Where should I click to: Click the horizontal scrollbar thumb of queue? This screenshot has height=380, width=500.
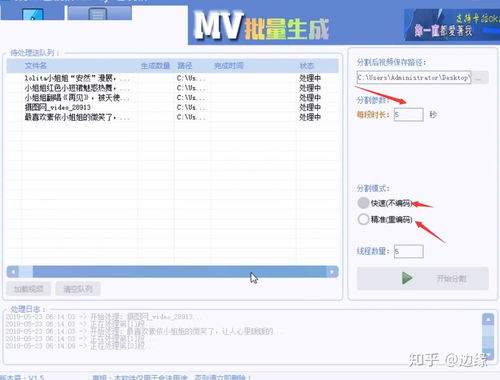click(x=179, y=272)
